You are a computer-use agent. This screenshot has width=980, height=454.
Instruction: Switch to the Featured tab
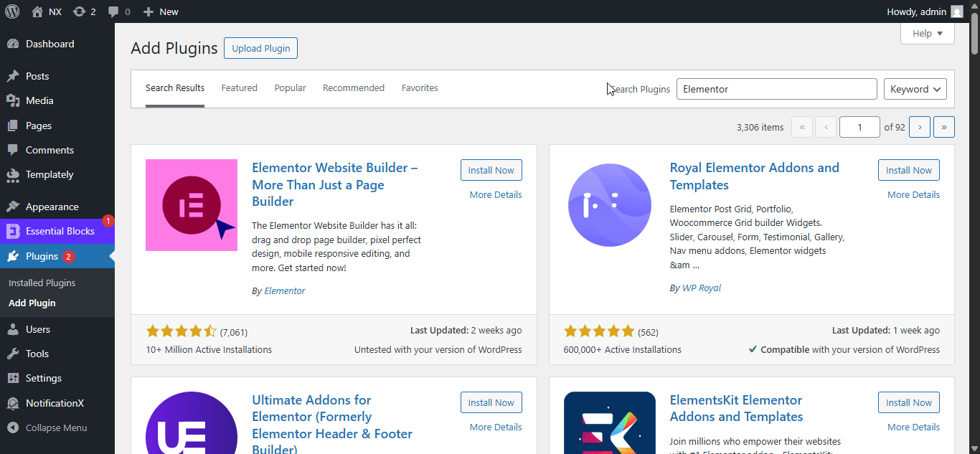pos(239,88)
